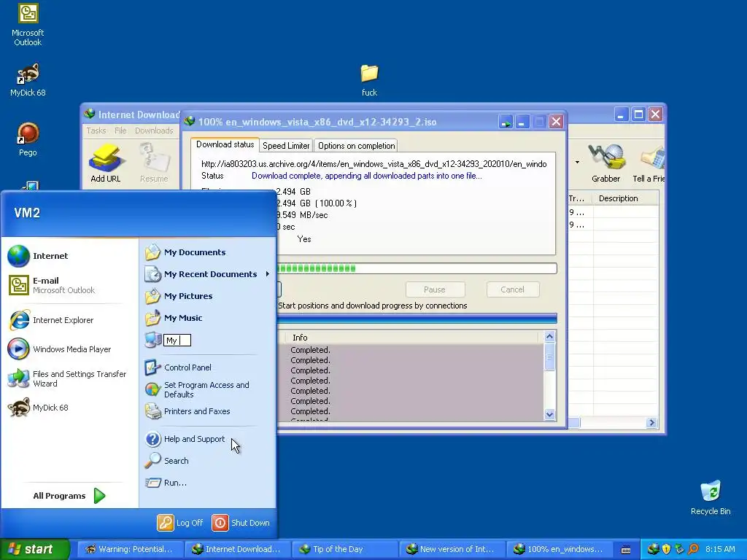Switch to New version of Int... taskbar window
Viewport: 747px width, 560px height.
[x=452, y=550]
